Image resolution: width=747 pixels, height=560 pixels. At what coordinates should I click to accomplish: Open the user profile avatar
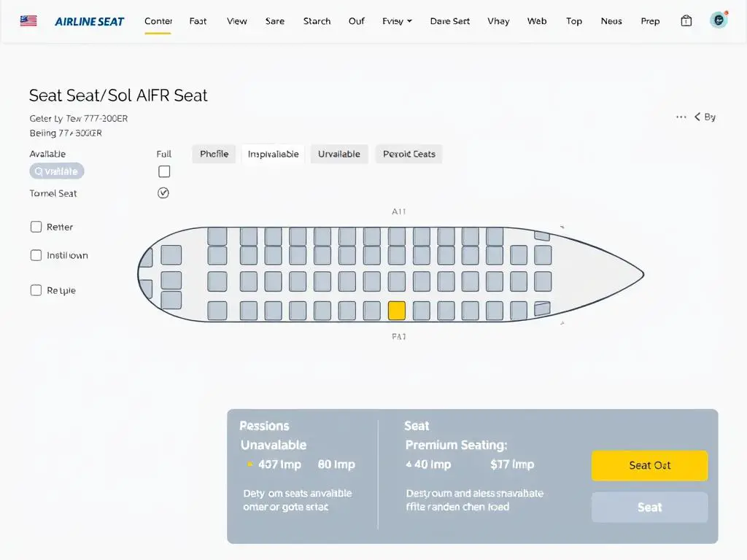point(719,20)
